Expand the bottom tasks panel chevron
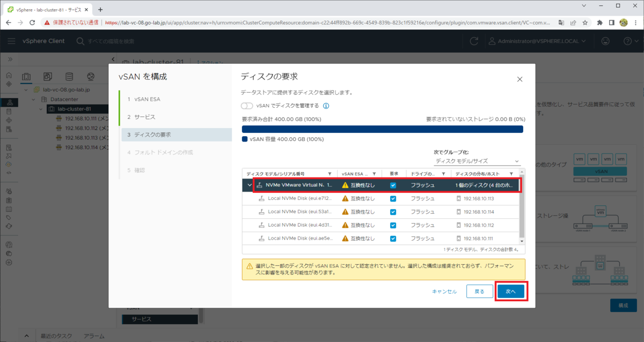Screen dimensions: 644x342 click(28, 336)
